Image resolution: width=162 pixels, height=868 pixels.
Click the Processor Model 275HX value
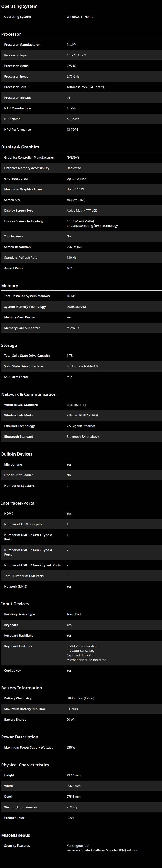[x=71, y=66]
